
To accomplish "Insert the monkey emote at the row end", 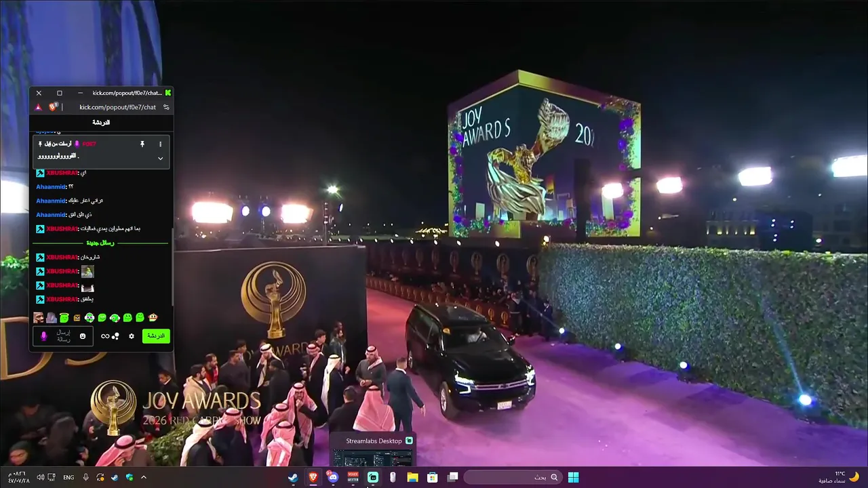I will [153, 317].
